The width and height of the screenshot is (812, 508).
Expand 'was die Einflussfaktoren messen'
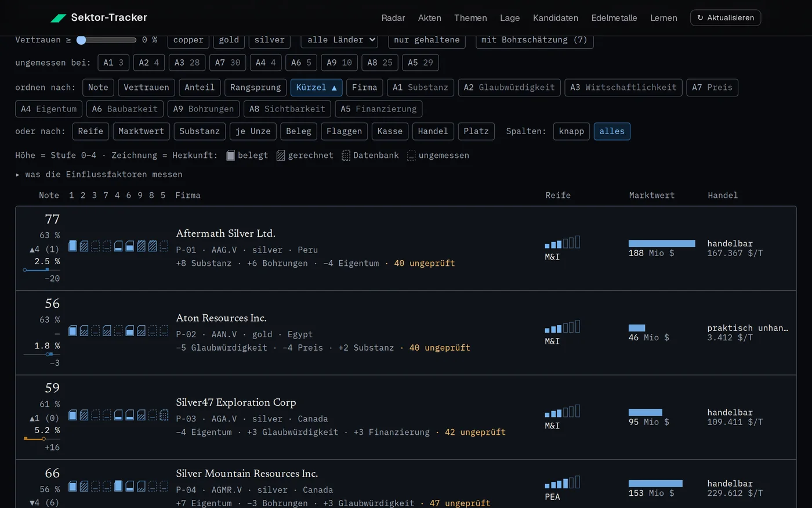(x=99, y=174)
